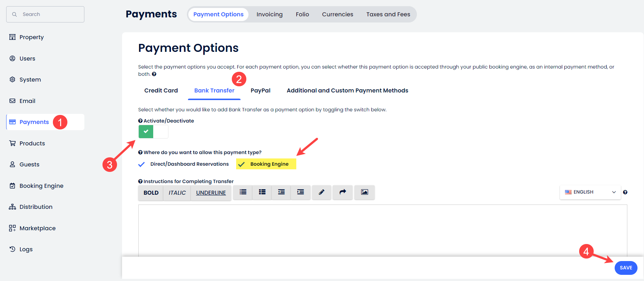Screen dimensions: 644x281
Task: Open the ENGLISH language dropdown
Action: pos(590,192)
